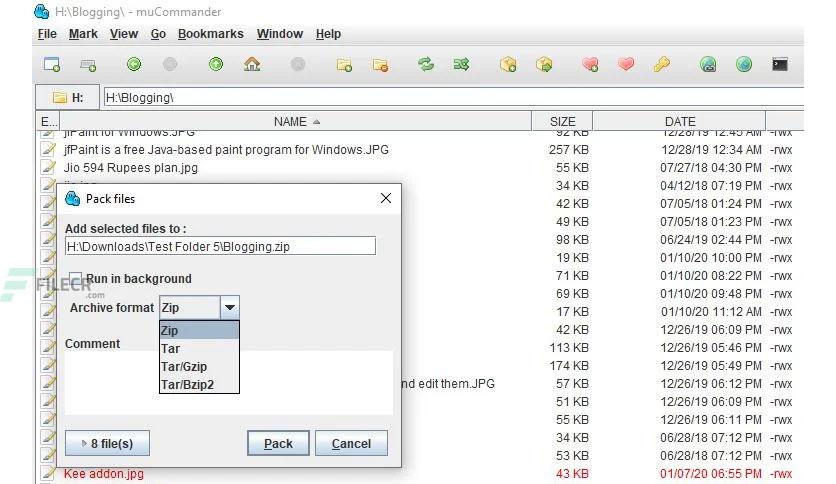Open the File menu
836x484 pixels.
coord(47,34)
